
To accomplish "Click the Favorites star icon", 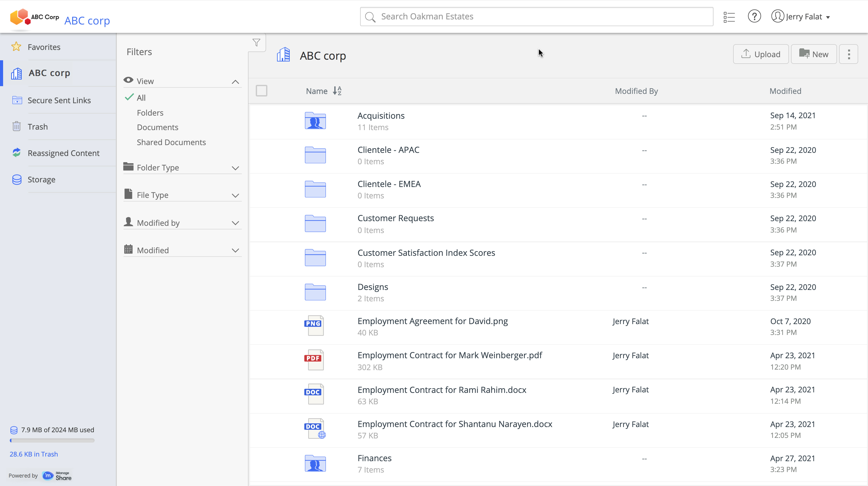I will coord(16,47).
